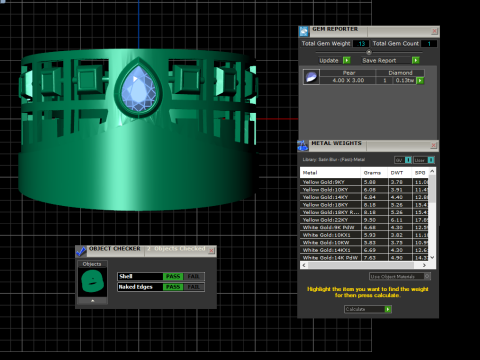Screen dimensions: 480x360
Task: Select the White Gold:10KW row
Action: (364, 242)
